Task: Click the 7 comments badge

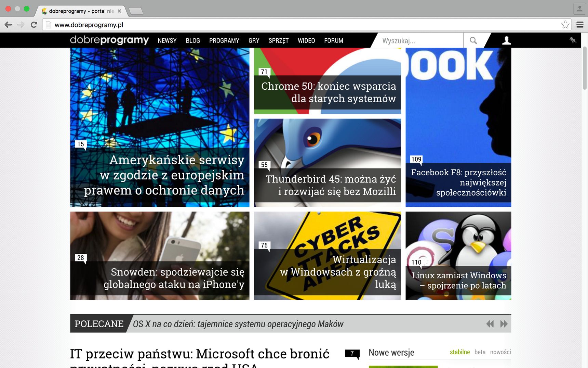Action: click(352, 353)
